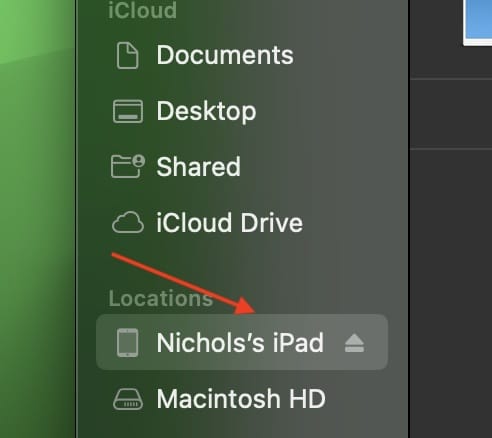This screenshot has height=438, width=492.
Task: Click the Shared folder icon
Action: point(128,166)
